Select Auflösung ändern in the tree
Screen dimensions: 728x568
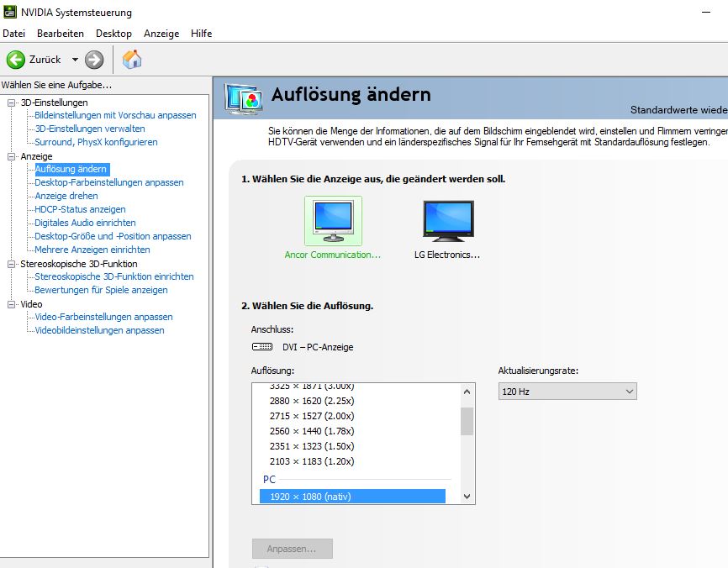(x=72, y=169)
